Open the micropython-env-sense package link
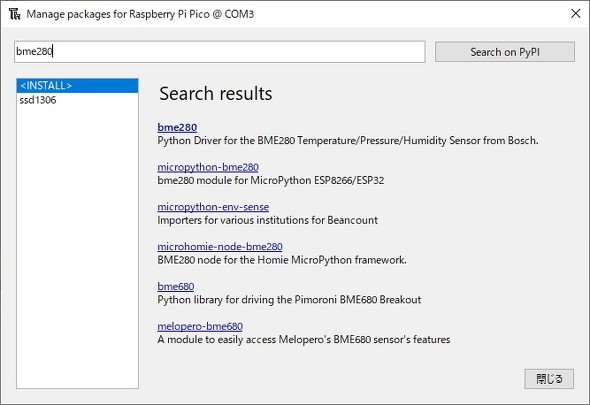 213,207
